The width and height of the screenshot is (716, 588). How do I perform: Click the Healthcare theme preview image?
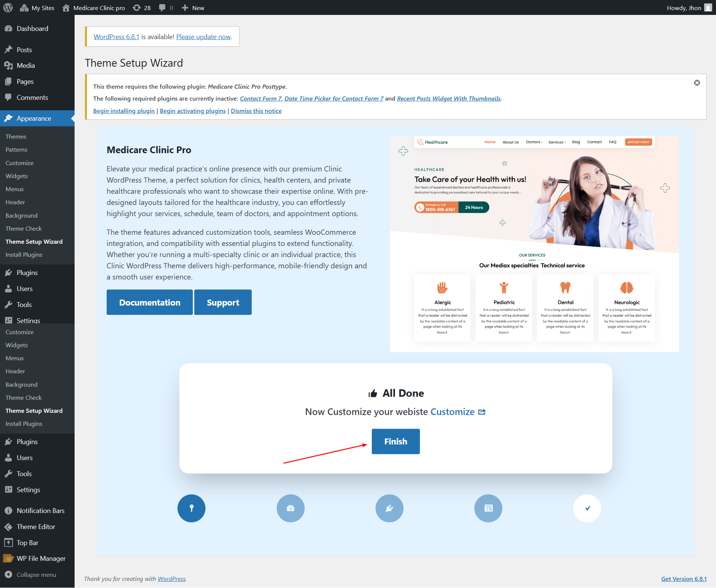pos(534,244)
